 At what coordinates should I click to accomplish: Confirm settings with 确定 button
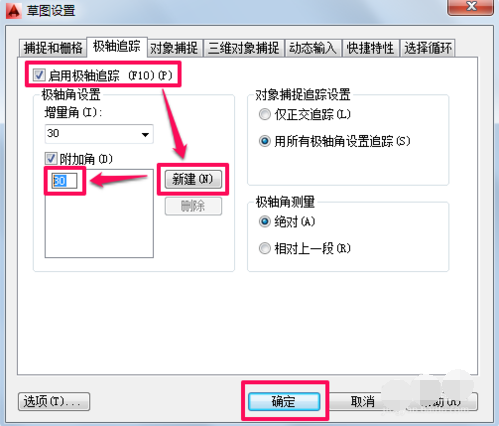pyautogui.click(x=284, y=401)
